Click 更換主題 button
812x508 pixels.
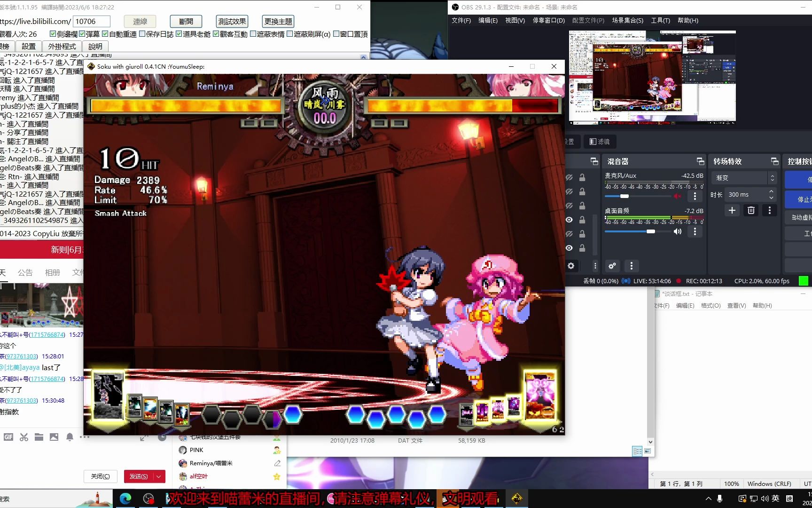coord(278,21)
